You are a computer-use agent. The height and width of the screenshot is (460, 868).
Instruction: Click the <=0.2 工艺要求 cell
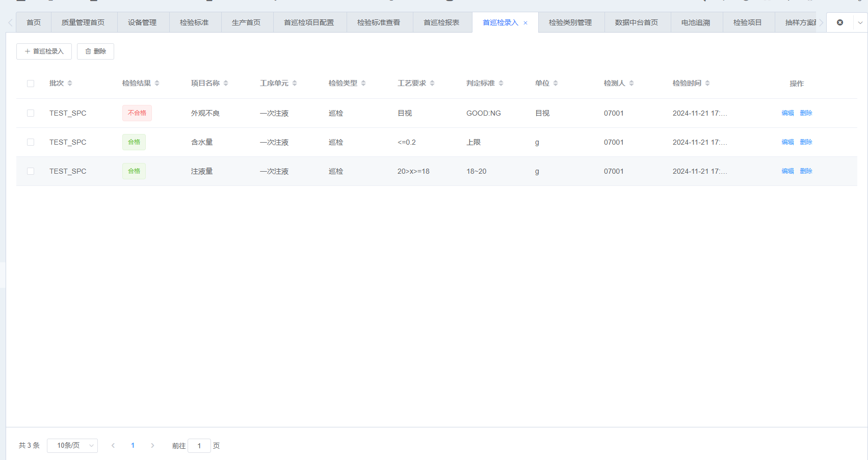[407, 142]
